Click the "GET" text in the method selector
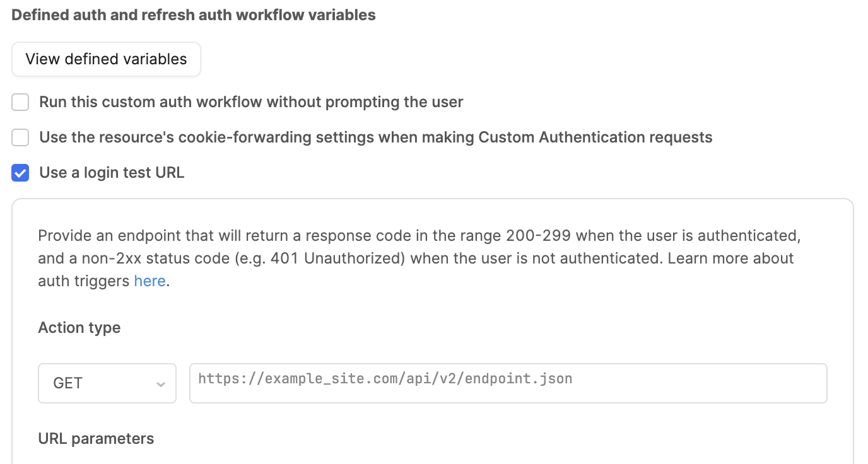This screenshot has height=464, width=868. click(68, 383)
